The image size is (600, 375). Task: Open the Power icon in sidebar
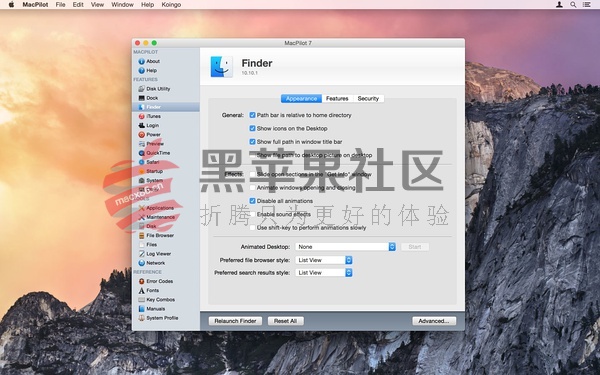pyautogui.click(x=142, y=135)
